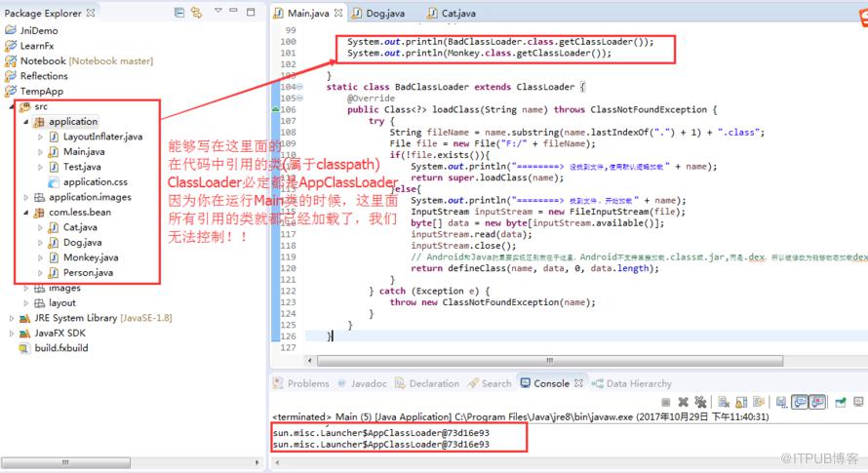Toggle Word Wrap in Console toolbar

tap(759, 402)
